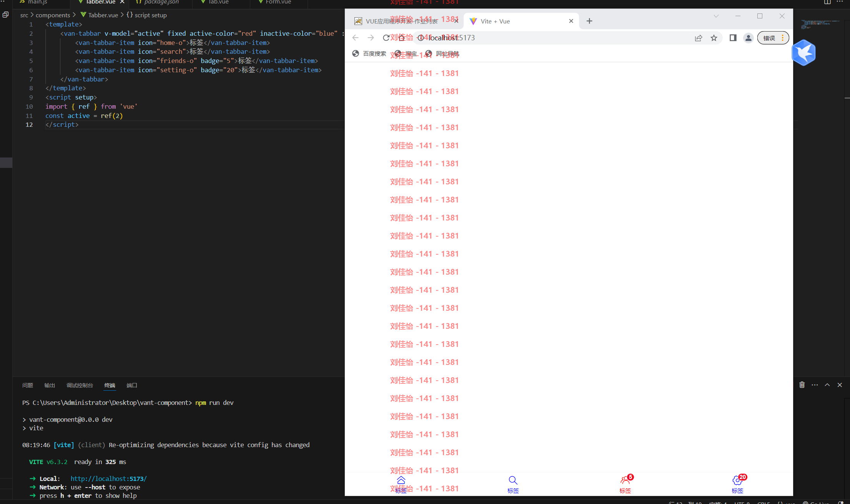Click the blue bird floating app icon
The width and height of the screenshot is (850, 504).
804,52
